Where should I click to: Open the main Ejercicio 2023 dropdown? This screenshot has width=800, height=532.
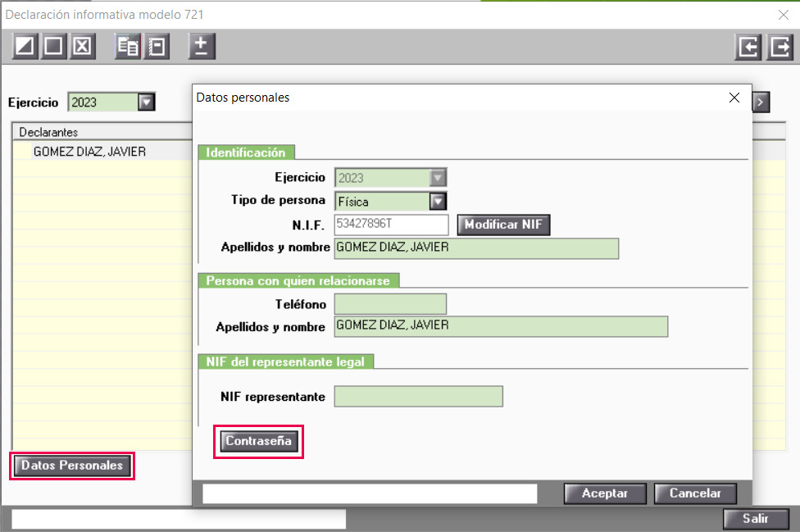point(147,102)
